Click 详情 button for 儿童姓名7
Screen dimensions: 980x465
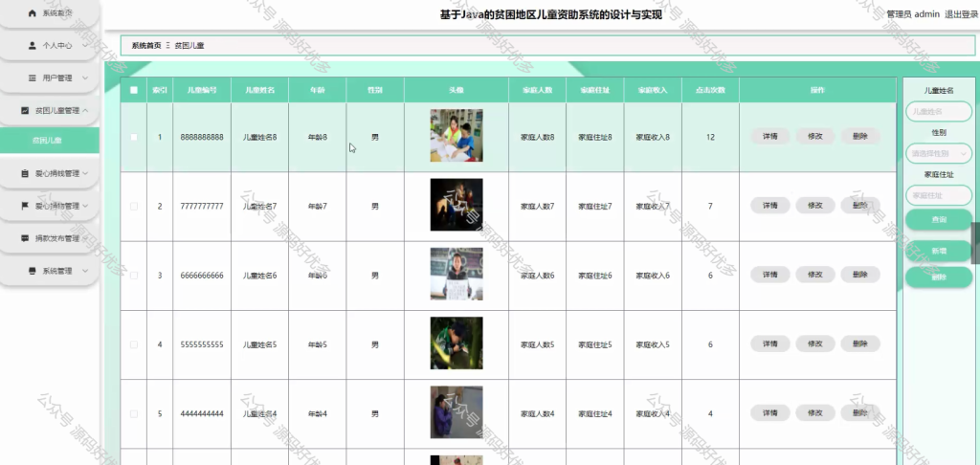[x=770, y=206]
